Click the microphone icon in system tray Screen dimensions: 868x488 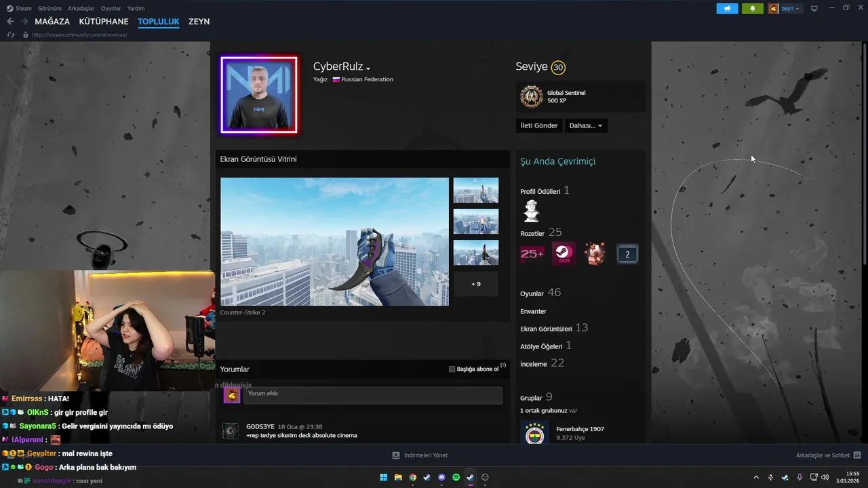click(800, 477)
